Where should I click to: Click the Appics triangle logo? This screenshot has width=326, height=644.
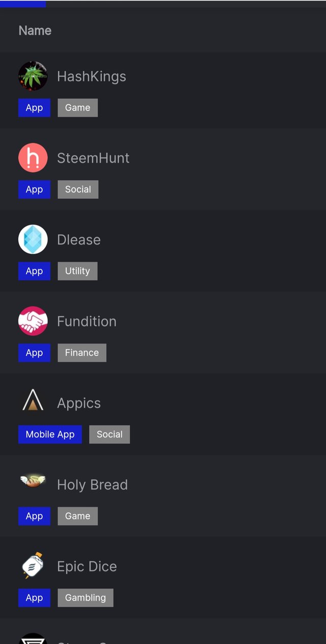click(x=33, y=400)
